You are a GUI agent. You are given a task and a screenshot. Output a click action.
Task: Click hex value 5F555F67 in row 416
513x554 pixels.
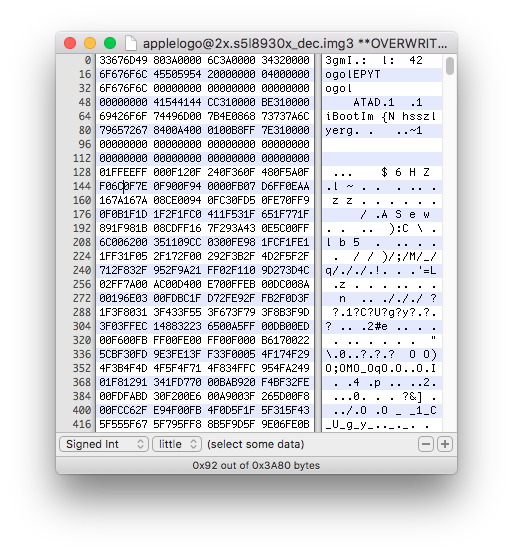click(x=123, y=424)
